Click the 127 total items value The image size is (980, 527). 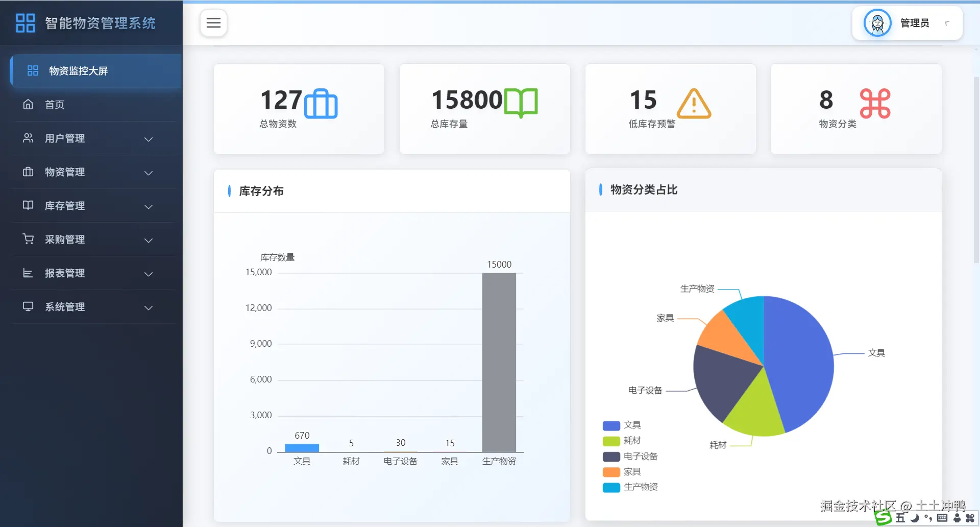tap(281, 100)
